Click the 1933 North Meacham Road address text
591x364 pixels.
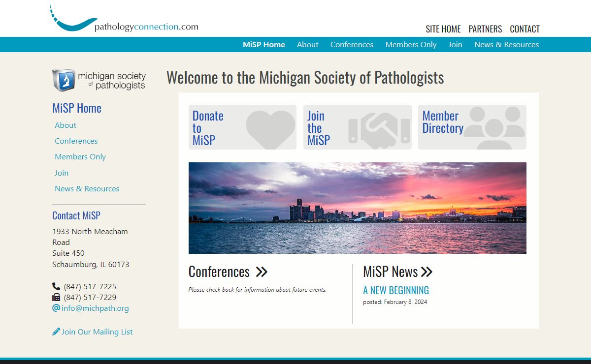pyautogui.click(x=90, y=237)
